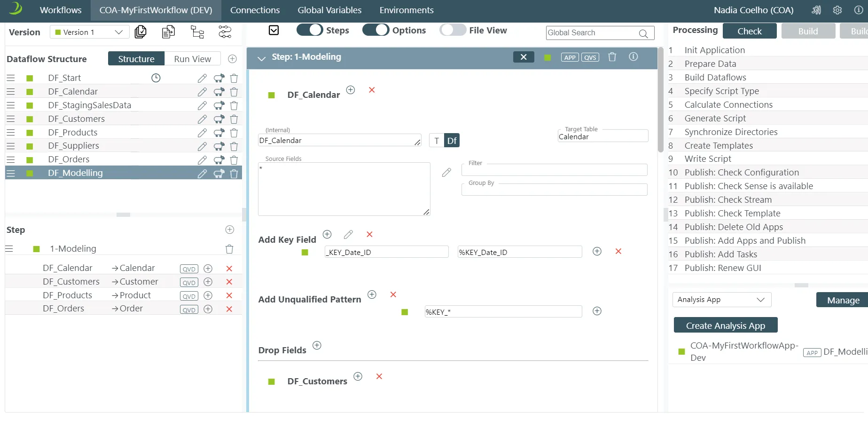This screenshot has height=421, width=868.
Task: Click the first Build button
Action: click(x=808, y=31)
